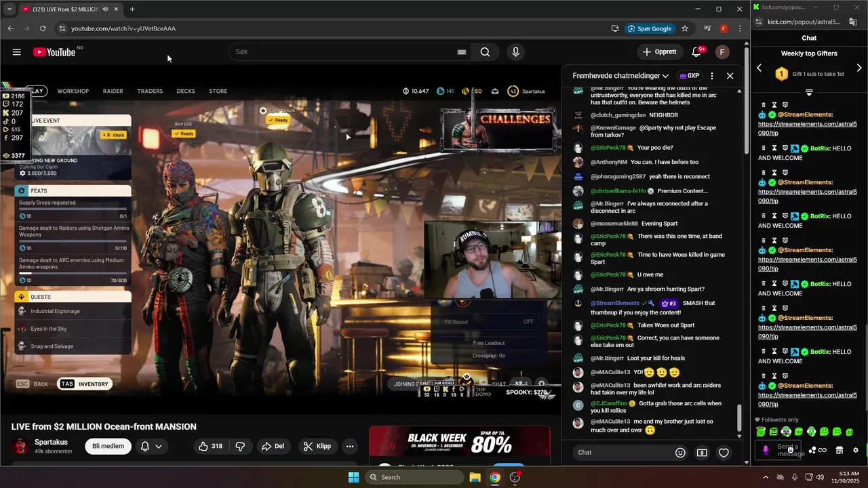
Task: Open YouTube live chat options menu
Action: [711, 76]
